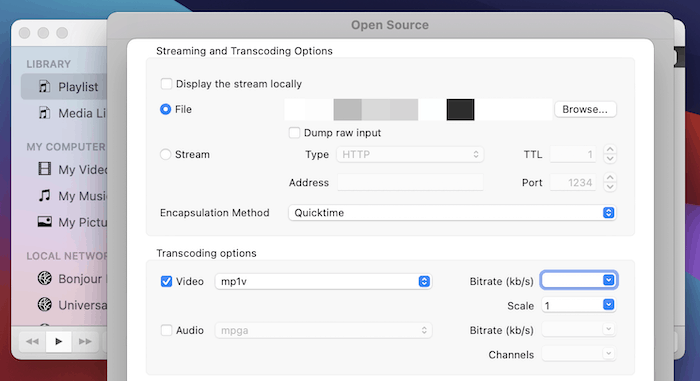The image size is (700, 381).
Task: Open the audio codec mpga dropdown
Action: click(323, 331)
